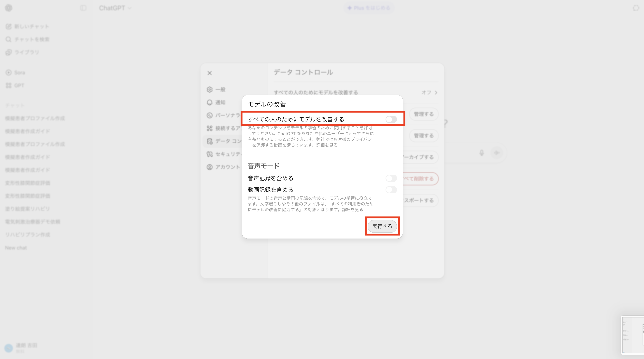Open the library (ライブラリ) icon
This screenshot has width=644, height=359.
pos(8,52)
